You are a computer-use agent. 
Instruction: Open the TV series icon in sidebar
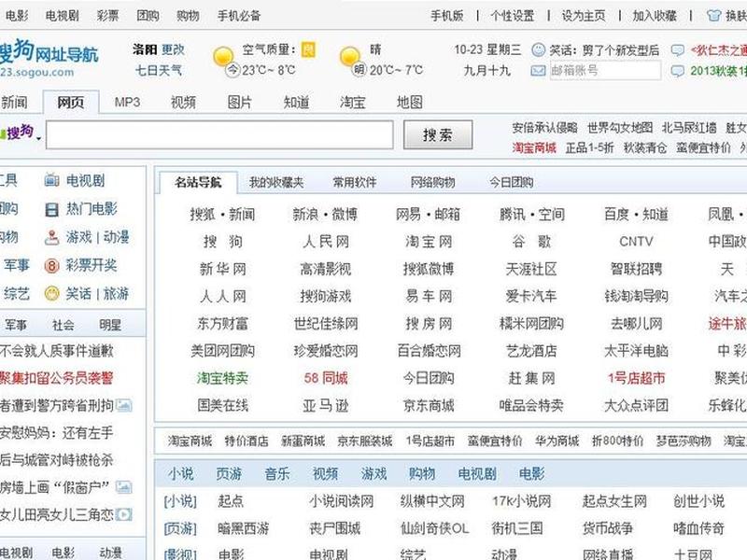click(x=51, y=180)
